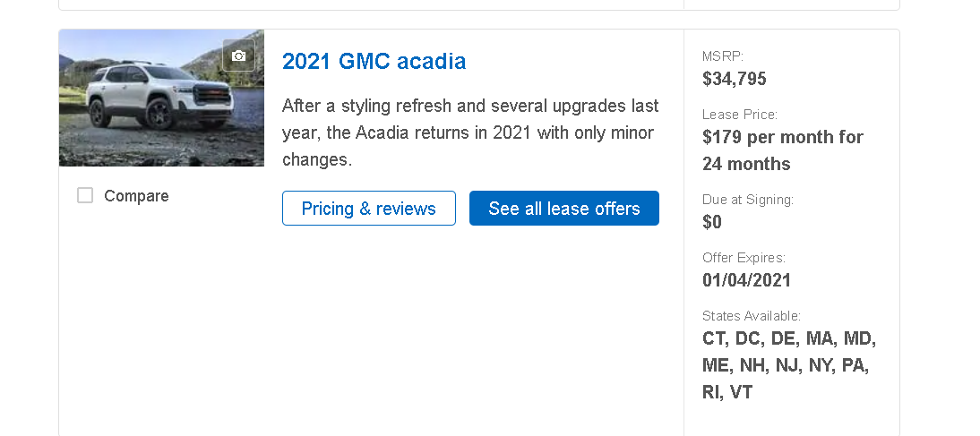Click the States Available label

tap(752, 316)
